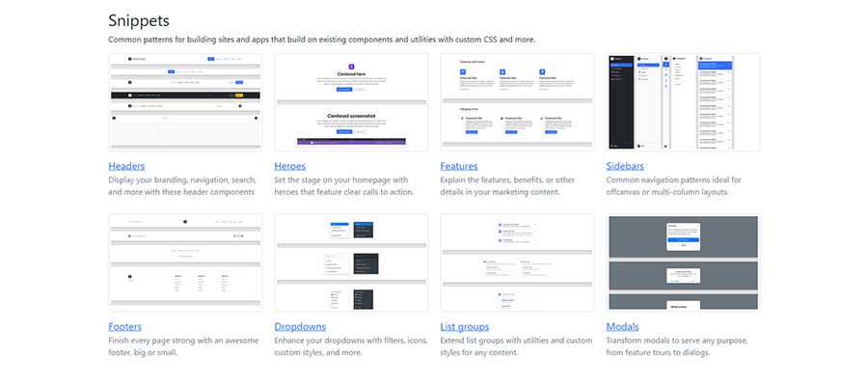
Task: Click the 'Explain the features, benefits' description
Action: click(507, 186)
